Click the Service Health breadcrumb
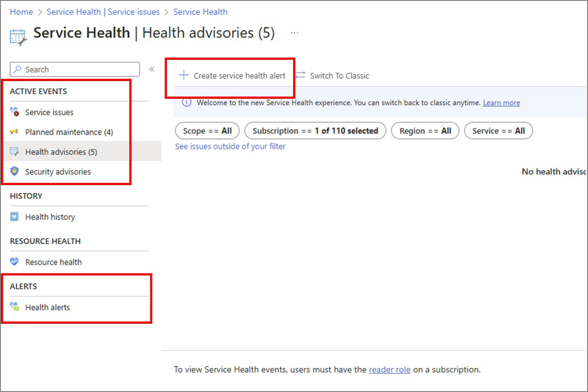 200,12
